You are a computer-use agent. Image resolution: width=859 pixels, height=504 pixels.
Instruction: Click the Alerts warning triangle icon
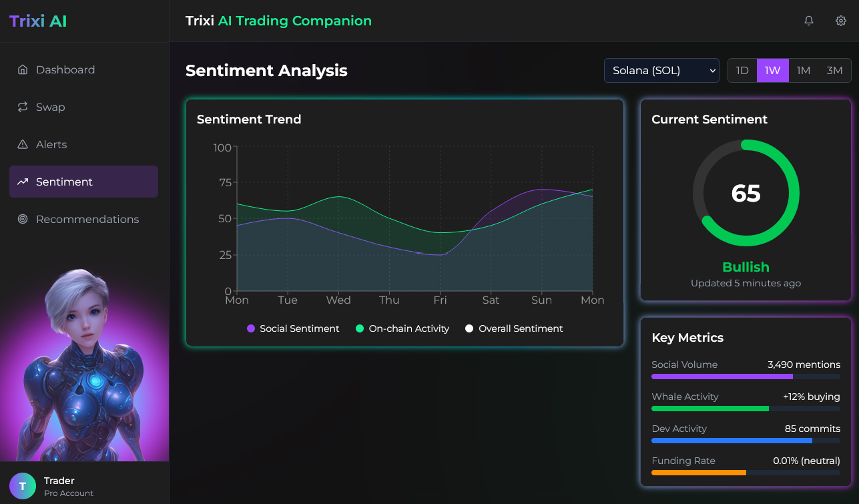point(23,144)
